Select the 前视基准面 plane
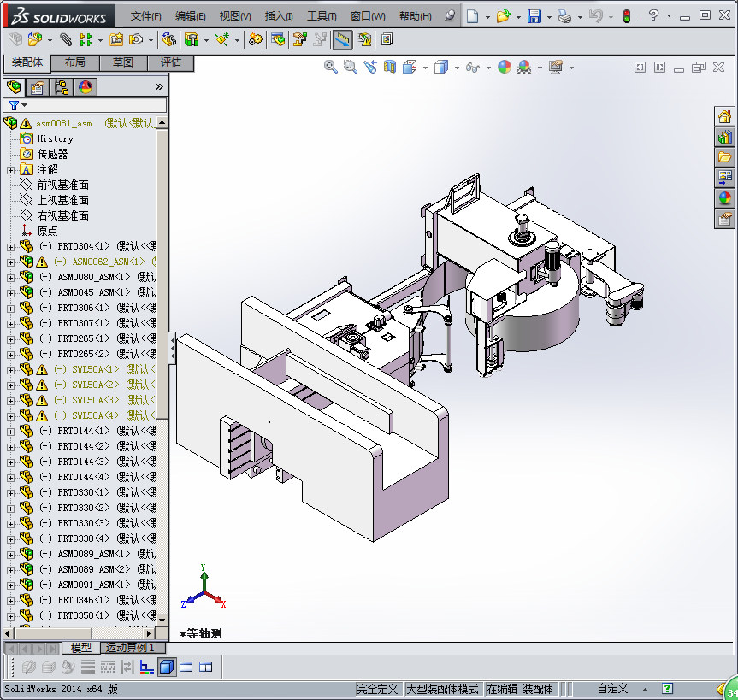 tap(63, 185)
